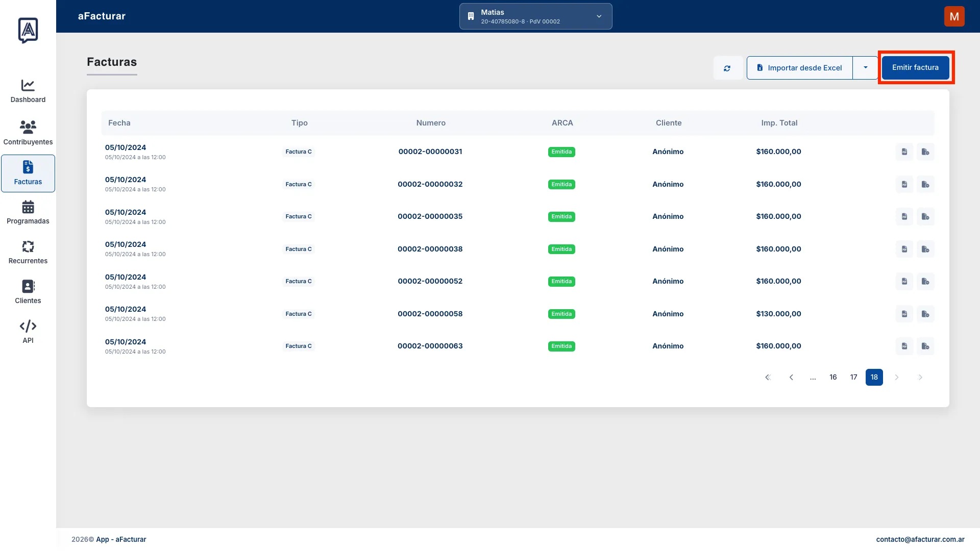Viewport: 980px width, 551px height.
Task: Select the Facturas sidebar tab
Action: tap(28, 173)
